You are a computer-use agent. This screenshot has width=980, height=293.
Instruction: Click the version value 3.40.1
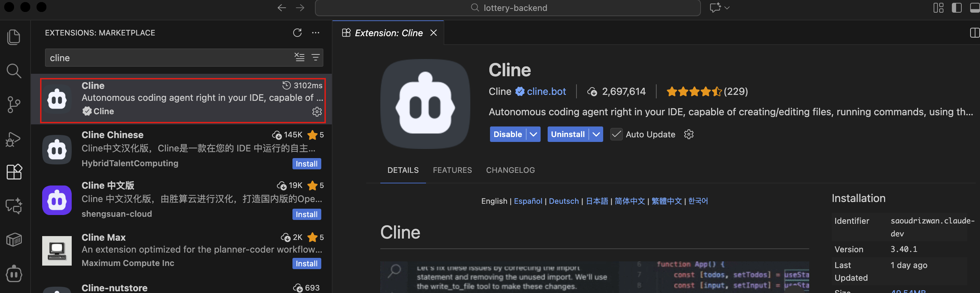(903, 249)
